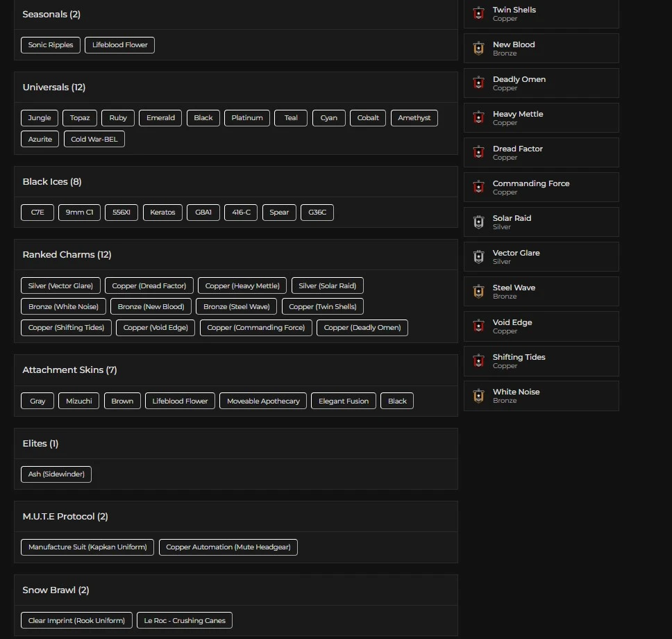The image size is (672, 639).
Task: Click the New Blood bronze charm icon
Action: pos(478,49)
